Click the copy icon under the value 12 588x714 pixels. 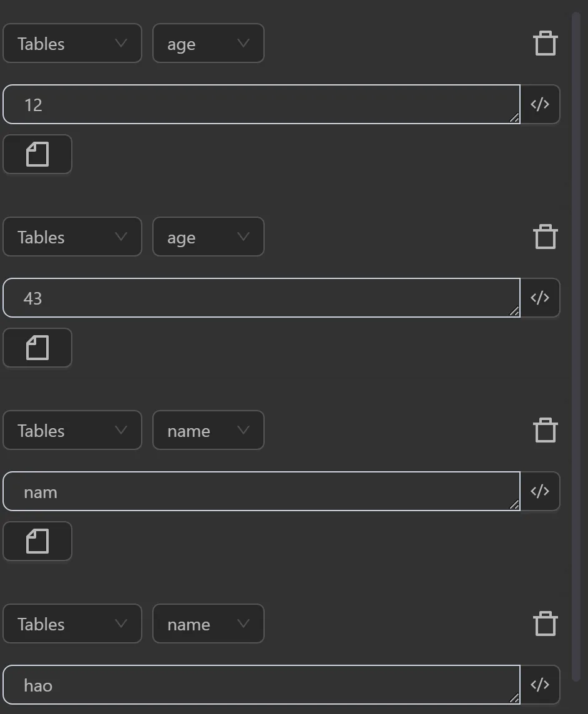tap(37, 154)
